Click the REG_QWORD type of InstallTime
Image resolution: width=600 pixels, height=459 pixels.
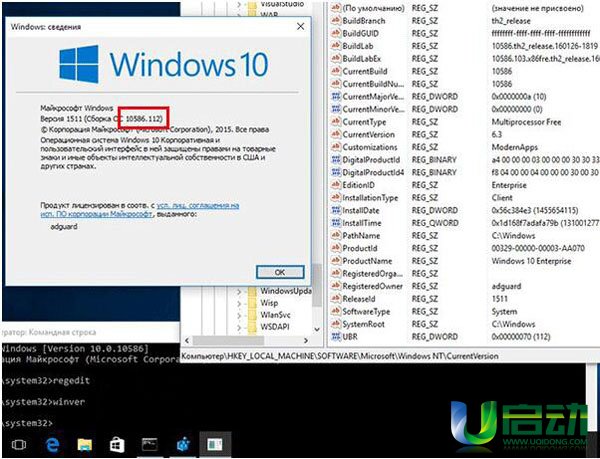tap(435, 223)
